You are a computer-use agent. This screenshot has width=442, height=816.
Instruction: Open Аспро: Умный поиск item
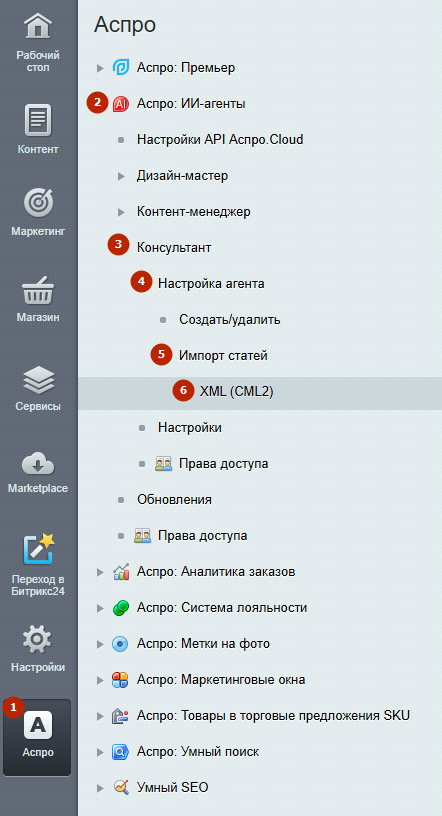pyautogui.click(x=198, y=752)
